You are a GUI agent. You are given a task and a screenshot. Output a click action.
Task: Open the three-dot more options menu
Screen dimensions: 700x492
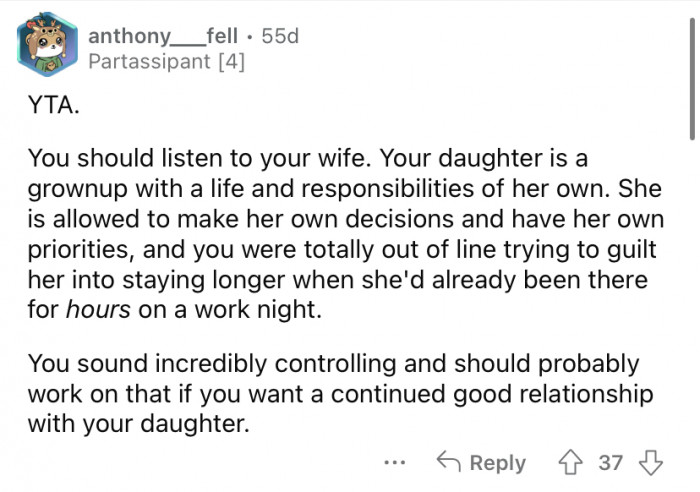coord(395,463)
